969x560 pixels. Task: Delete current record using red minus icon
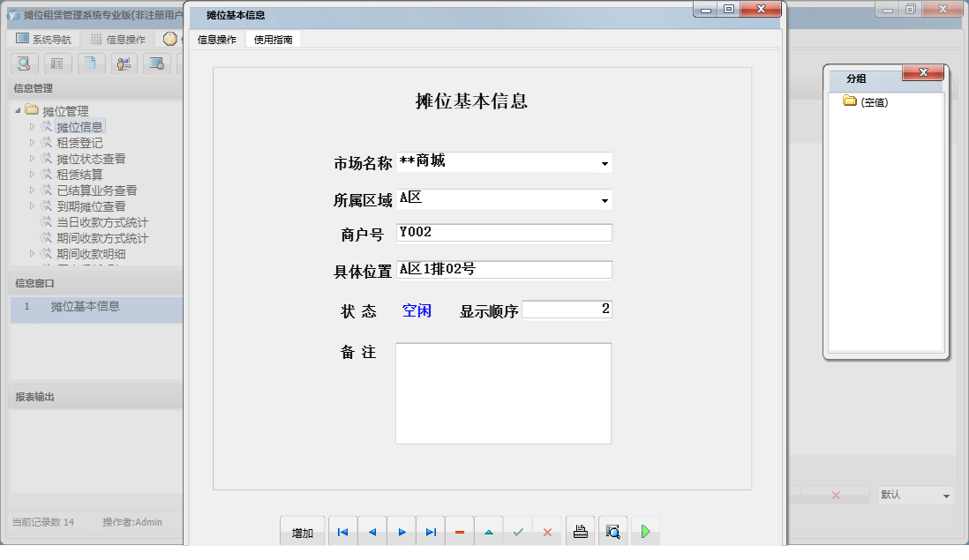click(x=460, y=531)
